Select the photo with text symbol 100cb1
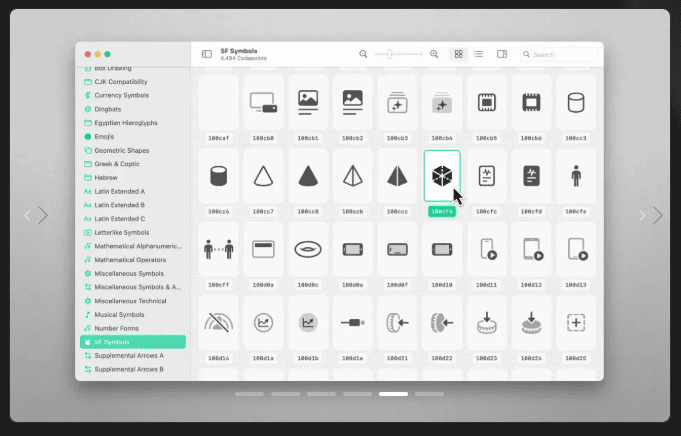The height and width of the screenshot is (436, 681). click(308, 103)
